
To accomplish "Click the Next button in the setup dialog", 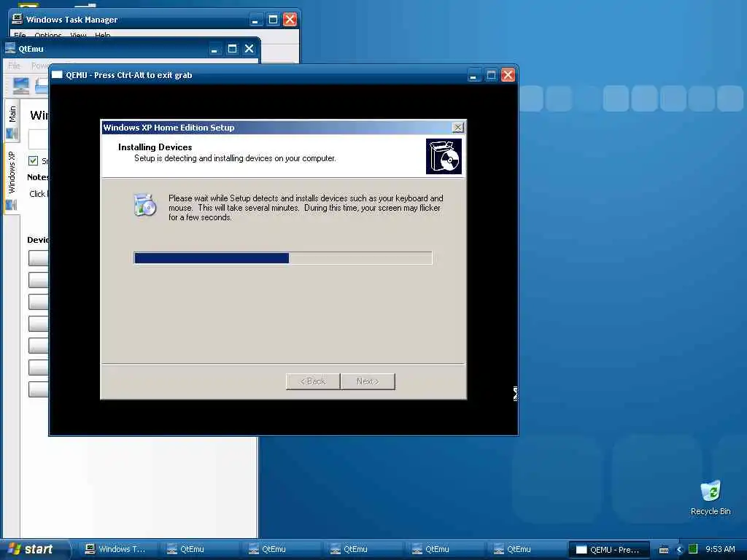I will (368, 381).
